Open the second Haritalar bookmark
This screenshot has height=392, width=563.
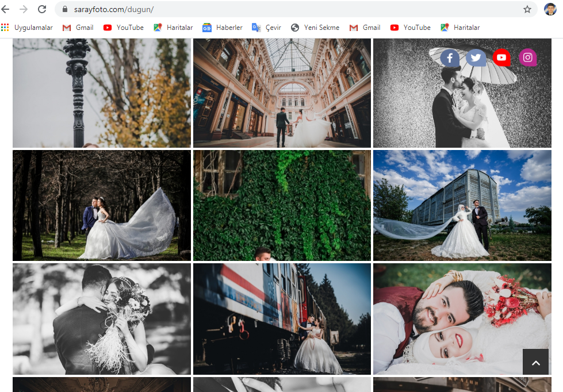(460, 28)
